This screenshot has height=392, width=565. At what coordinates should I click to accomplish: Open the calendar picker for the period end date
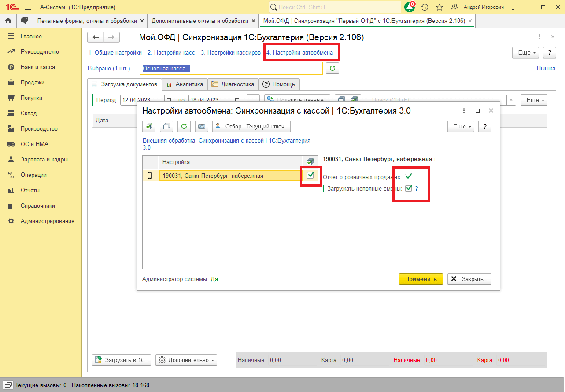(x=237, y=100)
